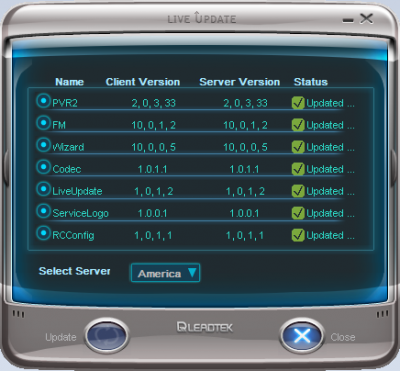Click the Live Update title text
This screenshot has width=400, height=371.
[202, 18]
